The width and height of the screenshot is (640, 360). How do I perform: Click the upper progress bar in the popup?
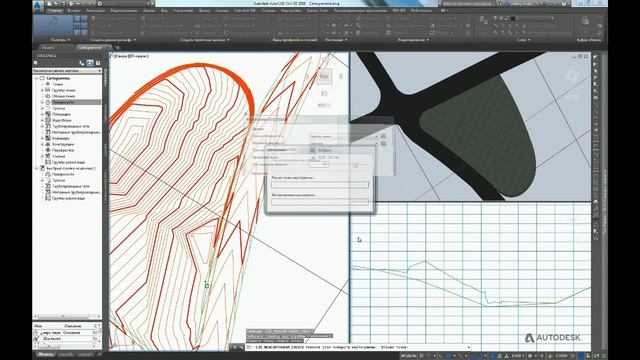(320, 185)
